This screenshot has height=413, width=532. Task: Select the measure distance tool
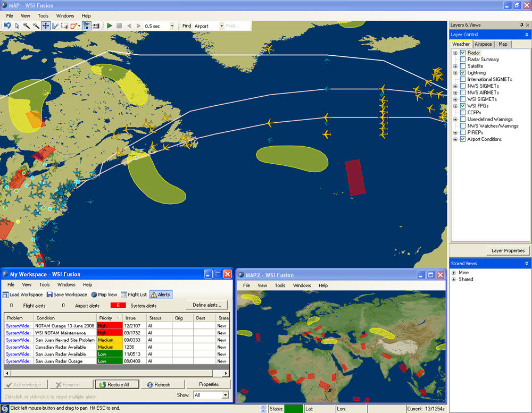coord(55,26)
